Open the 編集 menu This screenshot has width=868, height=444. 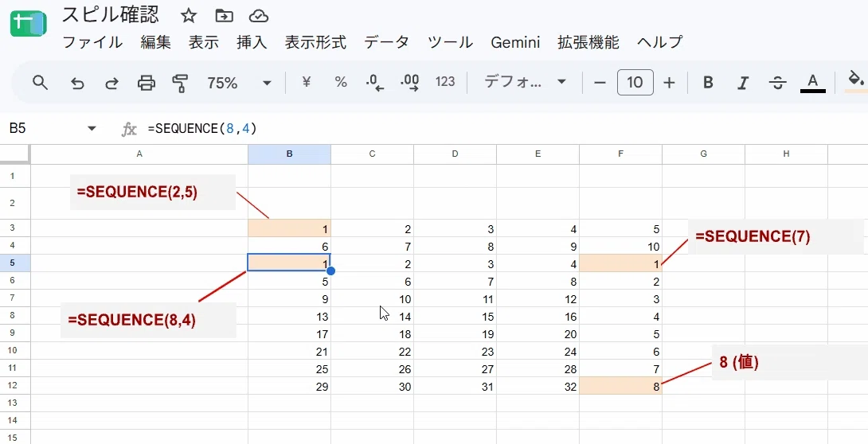[x=155, y=42]
